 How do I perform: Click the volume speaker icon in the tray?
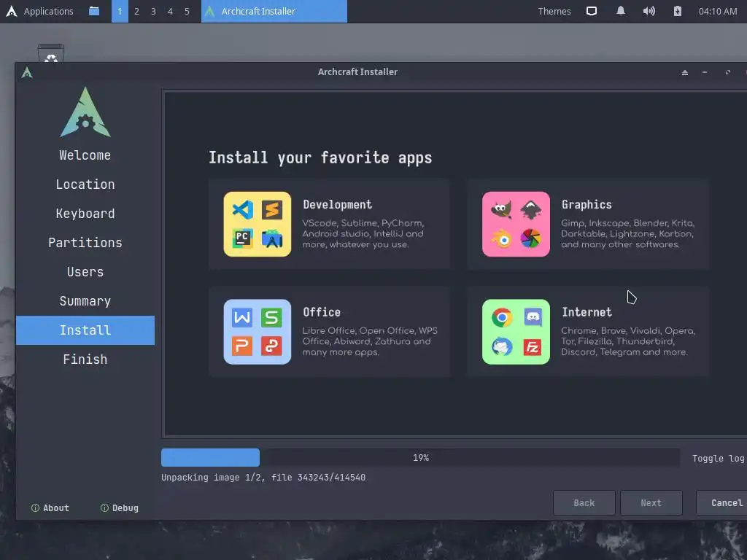[649, 11]
